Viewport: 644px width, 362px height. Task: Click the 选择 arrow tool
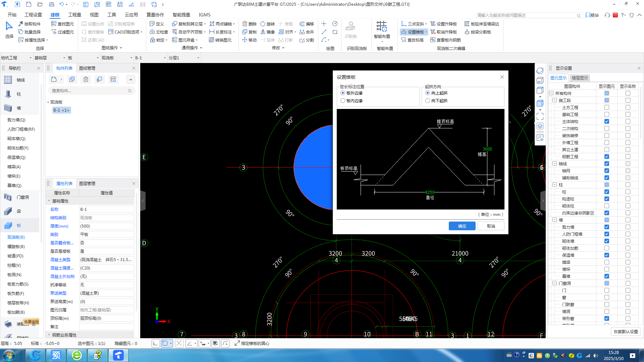9,30
